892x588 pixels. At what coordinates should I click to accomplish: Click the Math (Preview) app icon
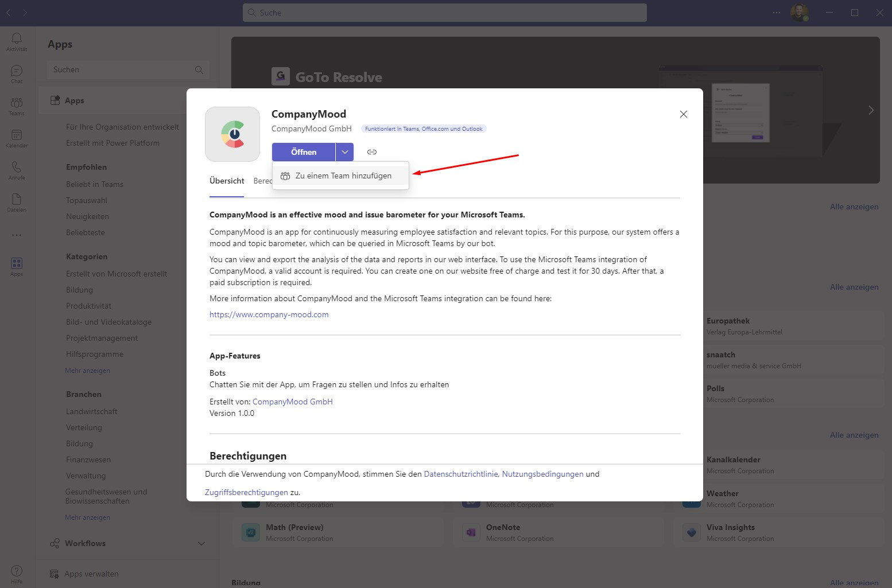[x=251, y=532]
